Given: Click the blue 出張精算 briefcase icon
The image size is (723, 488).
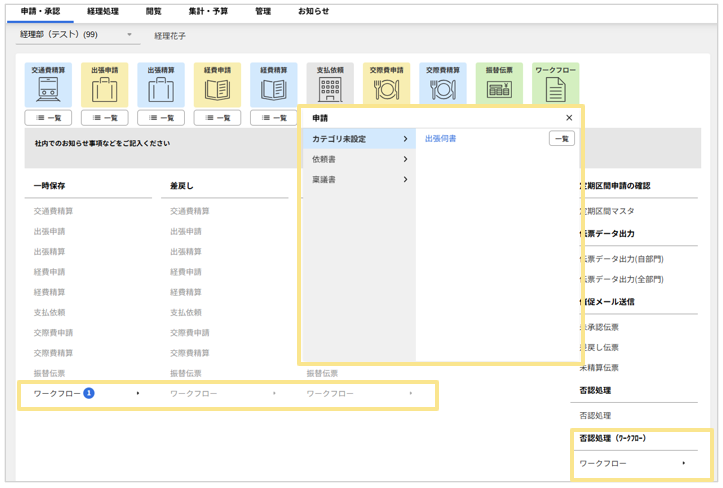Looking at the screenshot, I should pyautogui.click(x=160, y=86).
